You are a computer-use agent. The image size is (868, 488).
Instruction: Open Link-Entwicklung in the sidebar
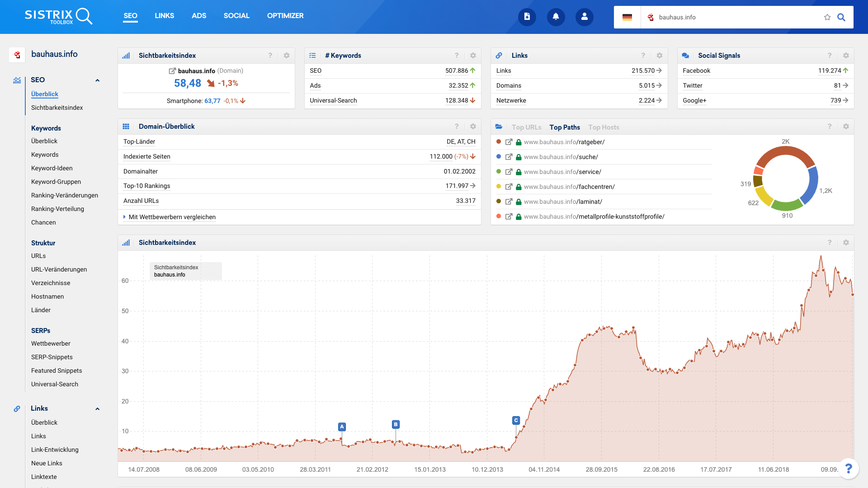[x=55, y=450]
